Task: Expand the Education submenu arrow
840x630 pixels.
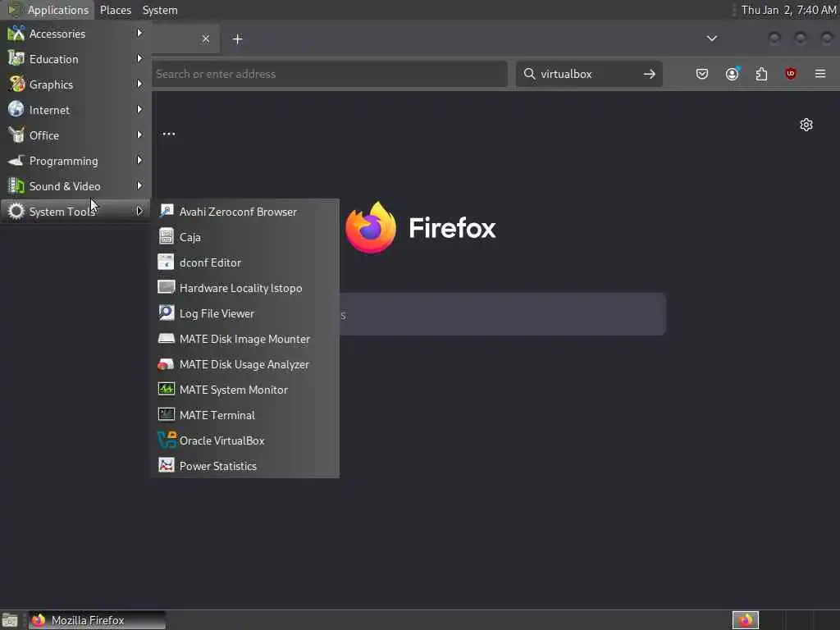Action: click(x=139, y=58)
